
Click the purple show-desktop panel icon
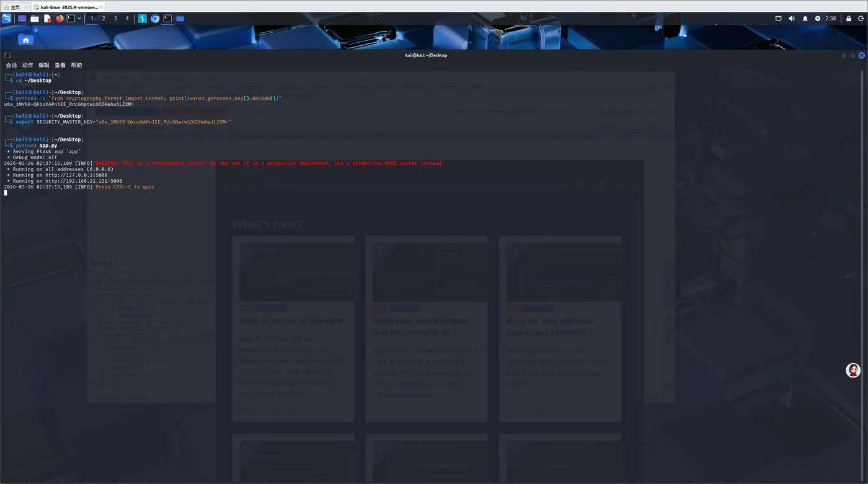[x=22, y=19]
